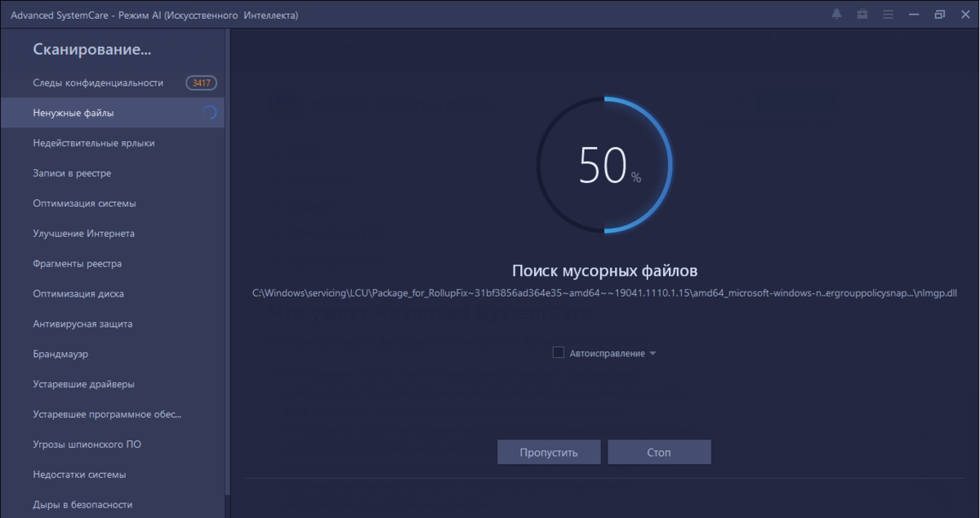Viewport: 980px width, 518px height.
Task: Click the 3417 count badge on Следы конфиденциальности
Action: [x=201, y=83]
